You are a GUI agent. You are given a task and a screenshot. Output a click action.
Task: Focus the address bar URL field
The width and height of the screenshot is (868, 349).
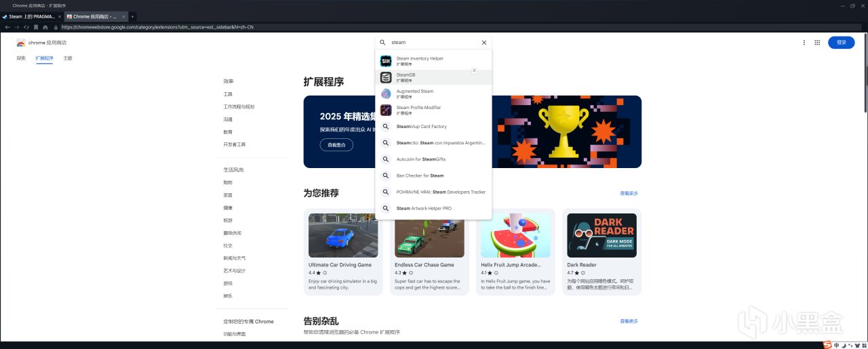461,27
